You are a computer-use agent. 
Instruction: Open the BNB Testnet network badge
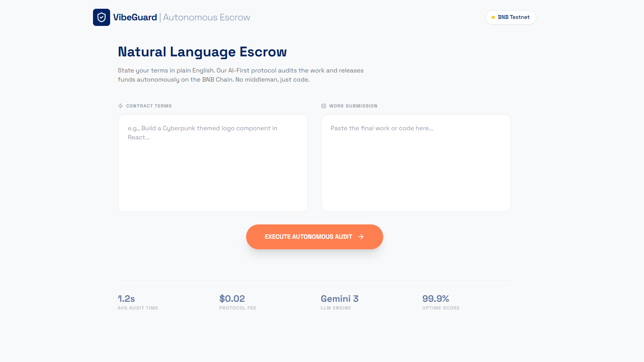(x=510, y=18)
